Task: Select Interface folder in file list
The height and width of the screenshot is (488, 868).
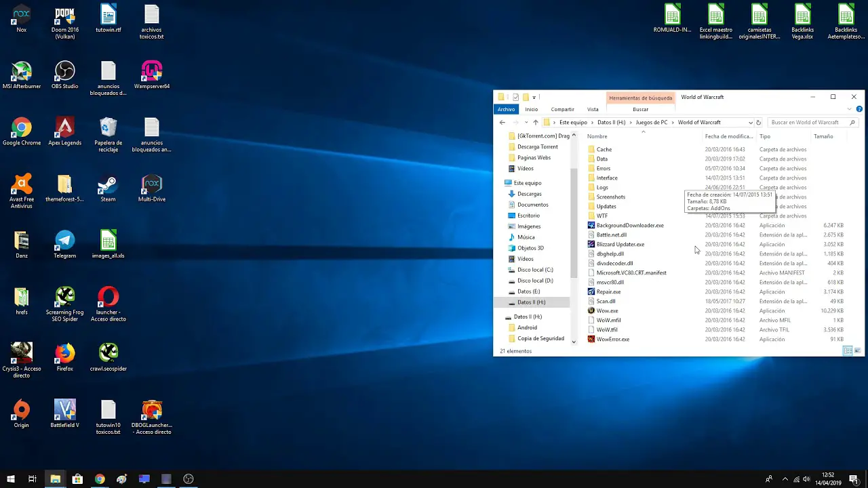Action: pyautogui.click(x=607, y=178)
